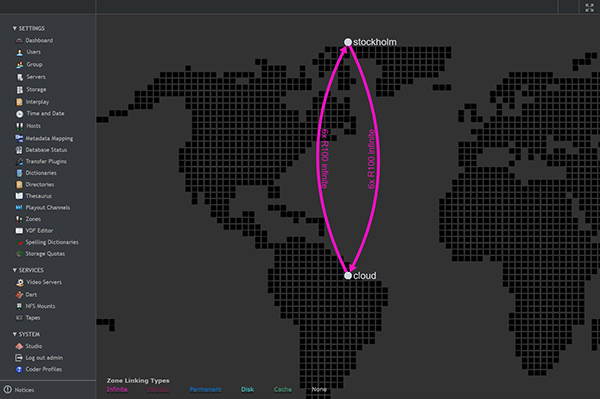Click the Zones icon
The width and height of the screenshot is (600, 399).
19,219
